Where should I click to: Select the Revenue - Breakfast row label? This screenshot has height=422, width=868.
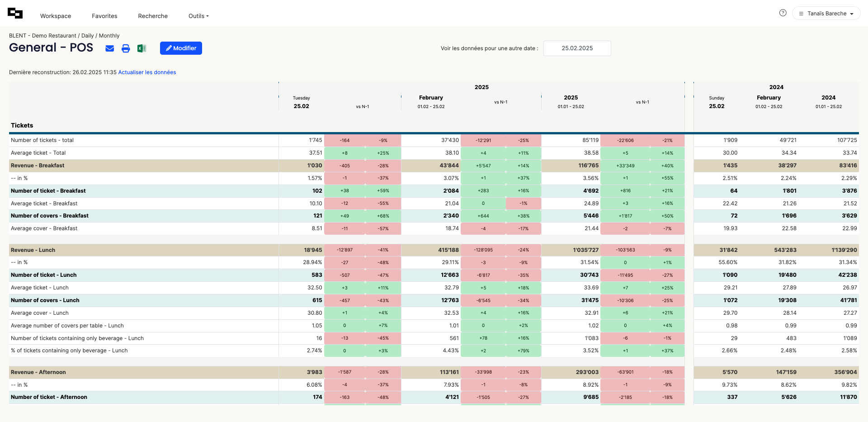coord(38,166)
